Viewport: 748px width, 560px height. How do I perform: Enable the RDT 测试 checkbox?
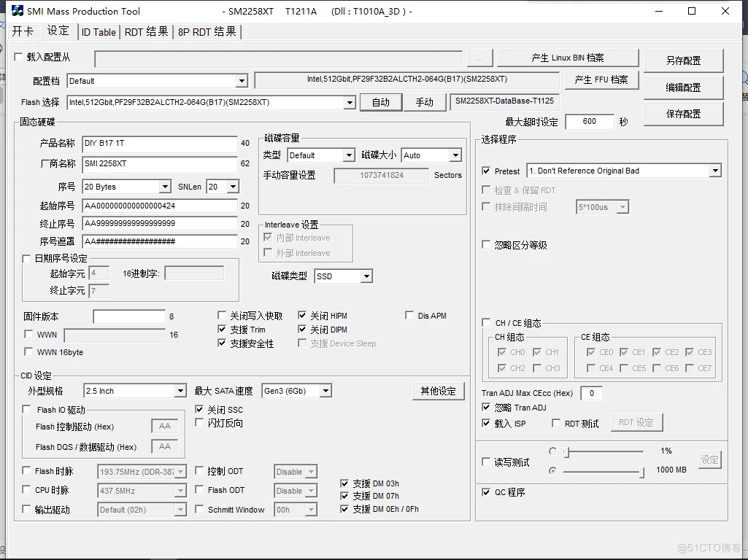pos(556,423)
